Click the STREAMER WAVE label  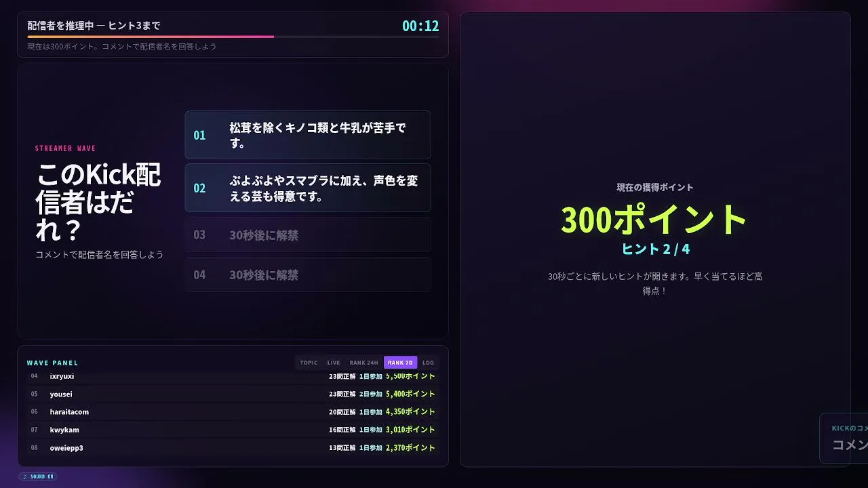[66, 148]
